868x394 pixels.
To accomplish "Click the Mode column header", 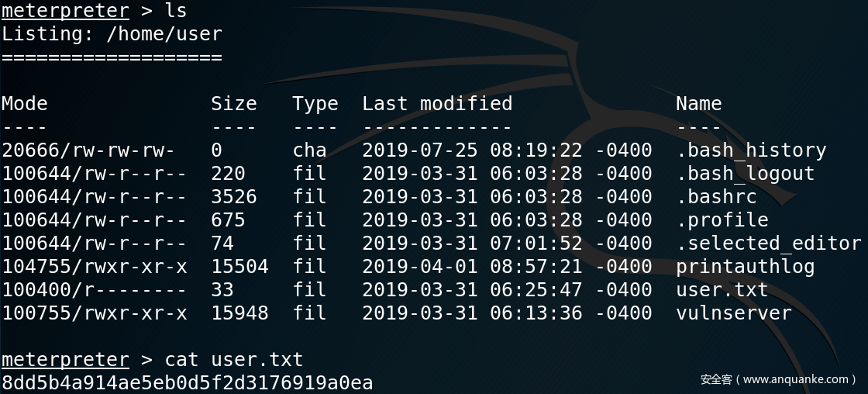I will pos(24,104).
